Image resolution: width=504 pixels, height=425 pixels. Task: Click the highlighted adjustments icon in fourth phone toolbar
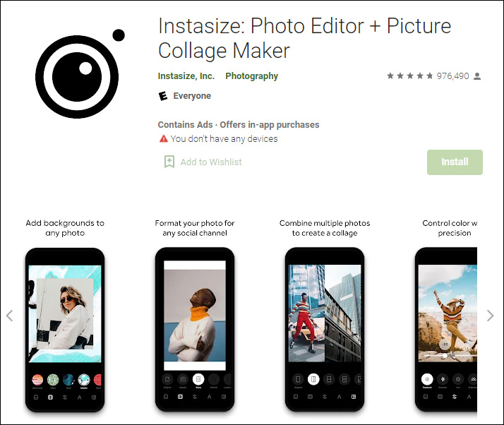click(455, 397)
